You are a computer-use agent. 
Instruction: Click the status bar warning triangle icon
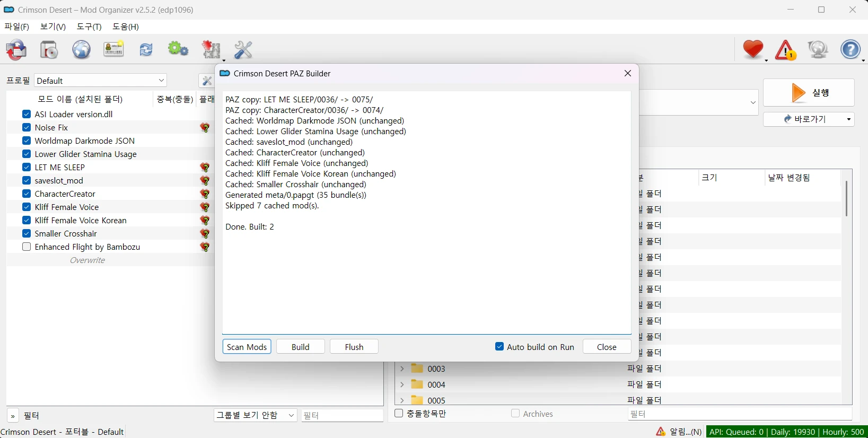coord(661,432)
